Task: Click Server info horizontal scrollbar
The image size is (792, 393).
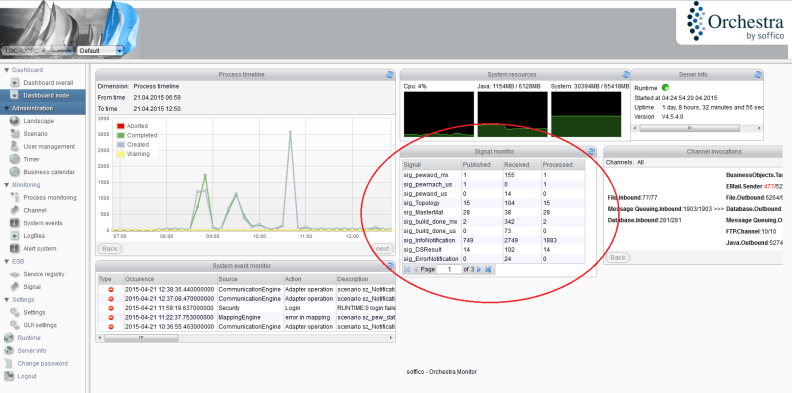Action: pyautogui.click(x=689, y=128)
